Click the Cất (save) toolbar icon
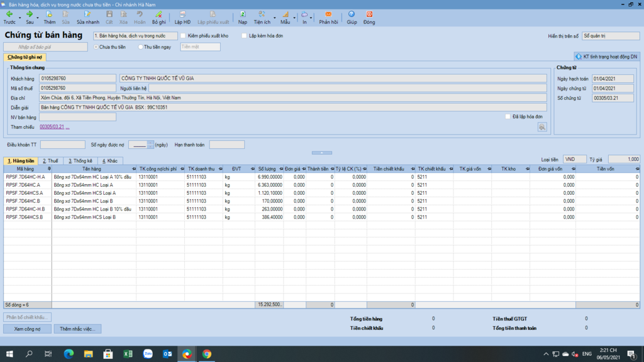This screenshot has height=362, width=644. tap(109, 18)
